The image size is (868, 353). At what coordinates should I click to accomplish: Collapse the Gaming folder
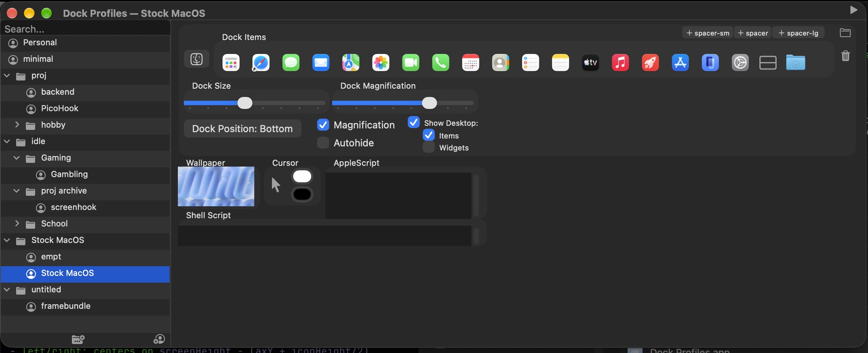coord(17,158)
